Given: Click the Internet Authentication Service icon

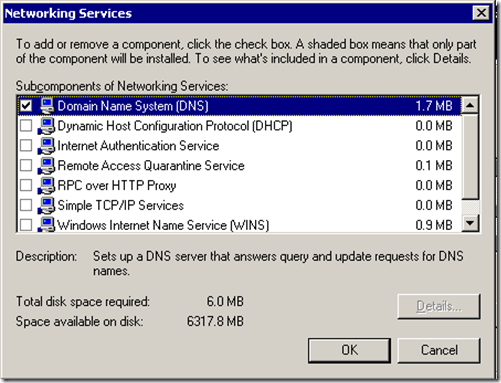Looking at the screenshot, I should [x=46, y=146].
